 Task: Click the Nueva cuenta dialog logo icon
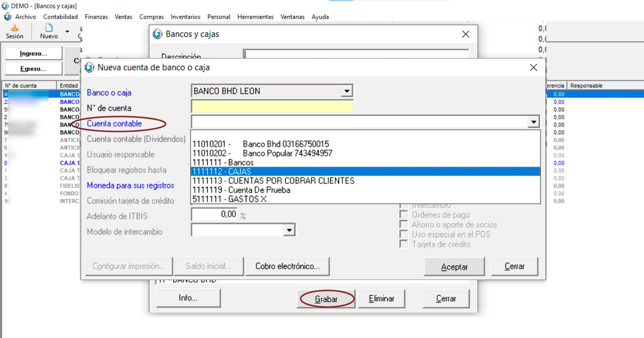point(89,67)
